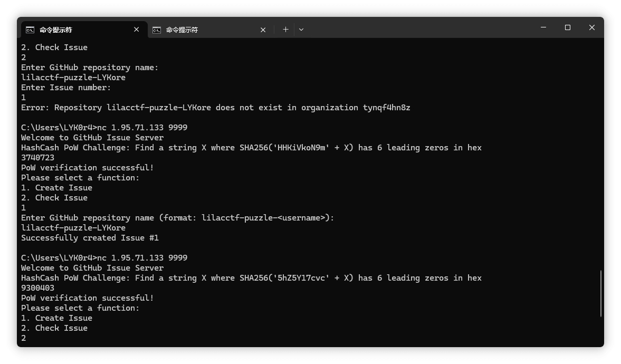Close the second 命令提示符 tab
This screenshot has height=364, width=621.
pos(263,30)
